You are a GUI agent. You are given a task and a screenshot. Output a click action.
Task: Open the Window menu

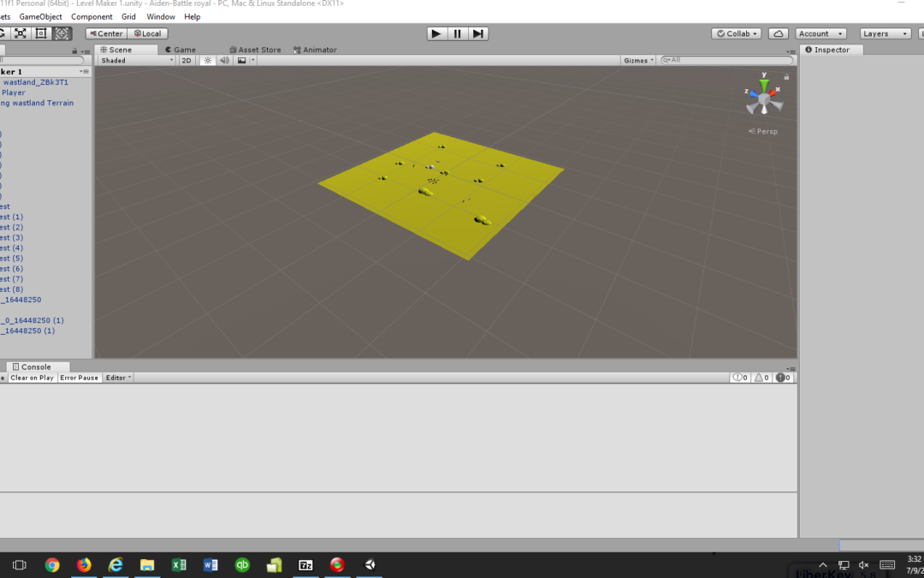(x=161, y=16)
